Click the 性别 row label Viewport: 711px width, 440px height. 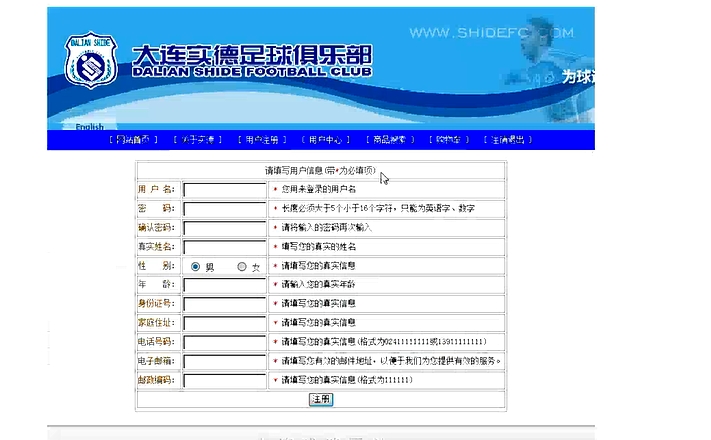tap(156, 265)
